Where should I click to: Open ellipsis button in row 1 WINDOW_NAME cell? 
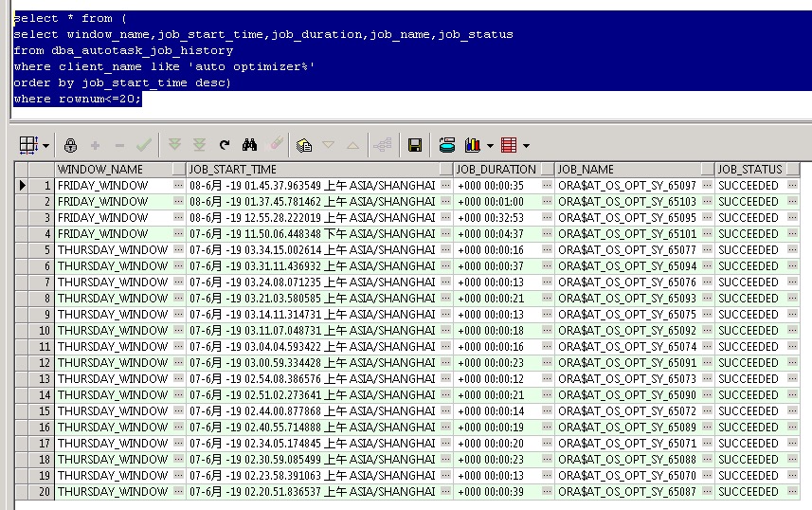pyautogui.click(x=178, y=186)
